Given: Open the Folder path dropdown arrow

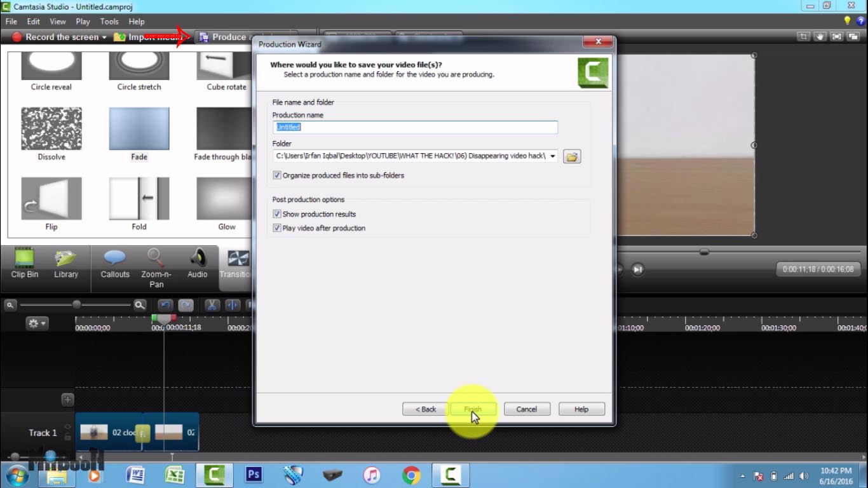Looking at the screenshot, I should (x=552, y=156).
